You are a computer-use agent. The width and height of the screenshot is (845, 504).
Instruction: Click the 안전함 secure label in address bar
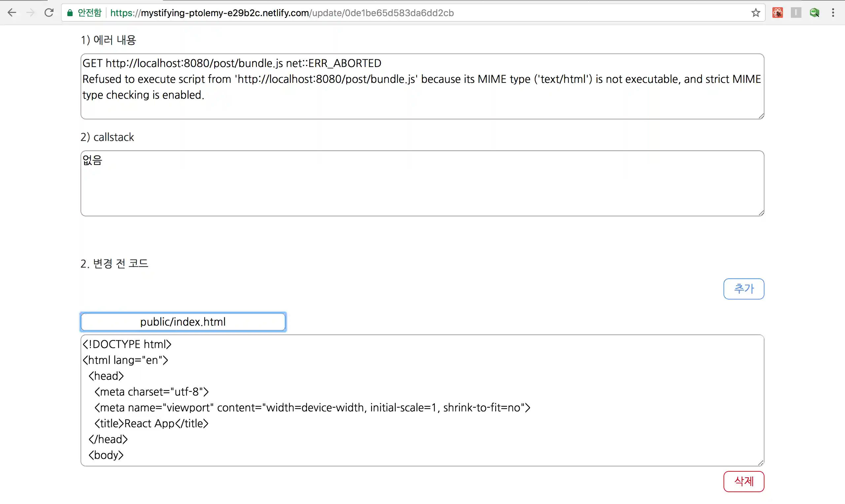click(89, 13)
